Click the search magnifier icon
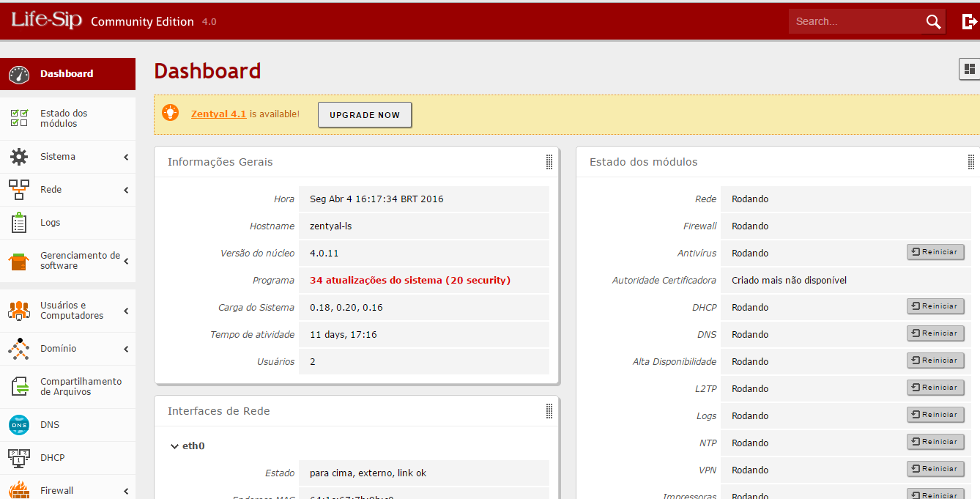980x499 pixels. 933,22
